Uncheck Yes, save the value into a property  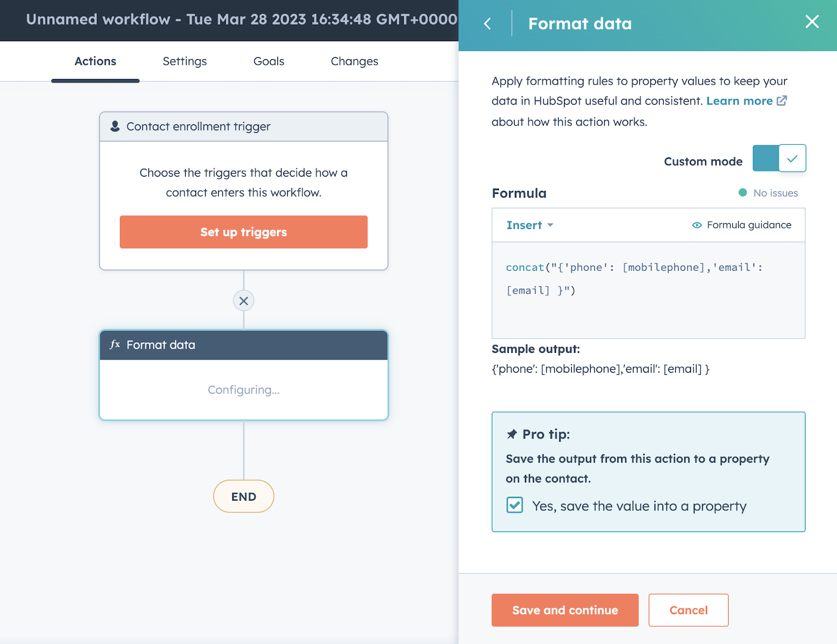515,505
